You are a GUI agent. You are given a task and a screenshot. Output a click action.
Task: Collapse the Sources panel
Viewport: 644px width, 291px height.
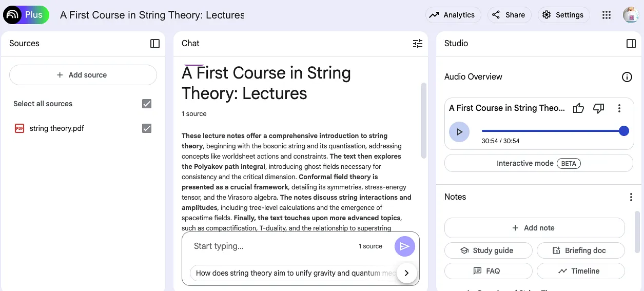pos(155,44)
